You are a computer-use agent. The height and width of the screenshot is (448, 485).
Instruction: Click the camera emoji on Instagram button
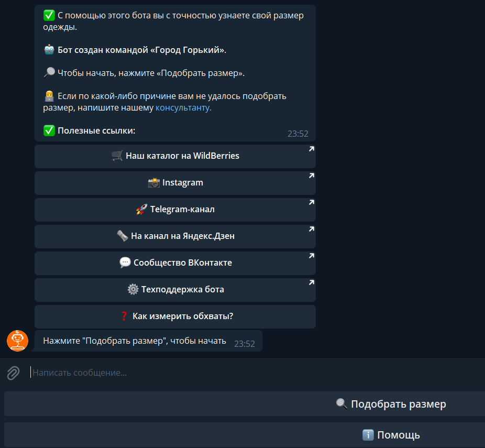pyautogui.click(x=154, y=182)
